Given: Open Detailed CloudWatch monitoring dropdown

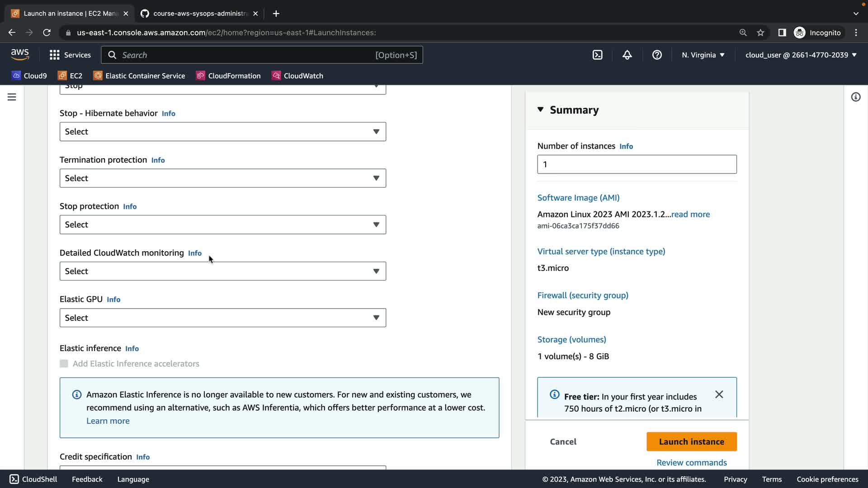Looking at the screenshot, I should [x=222, y=271].
